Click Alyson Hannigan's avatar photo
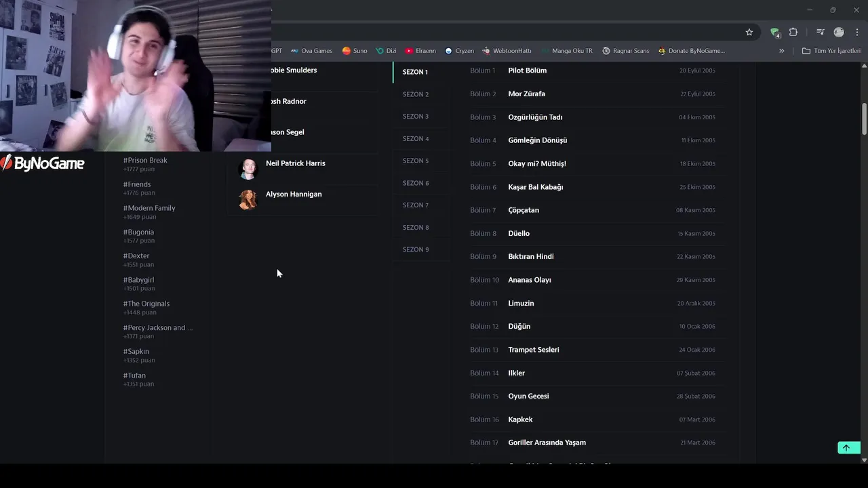The width and height of the screenshot is (868, 488). click(x=248, y=199)
